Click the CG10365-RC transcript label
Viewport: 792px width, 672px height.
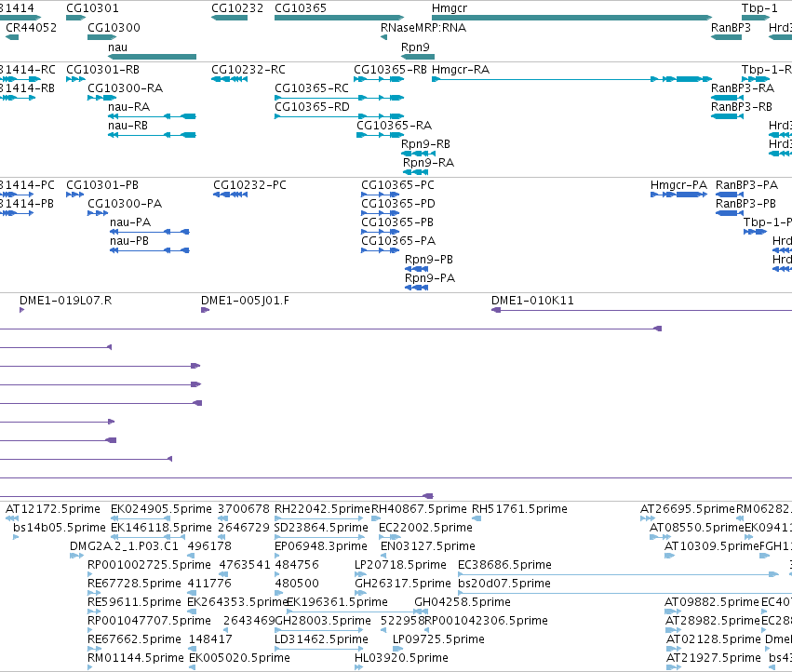[312, 87]
